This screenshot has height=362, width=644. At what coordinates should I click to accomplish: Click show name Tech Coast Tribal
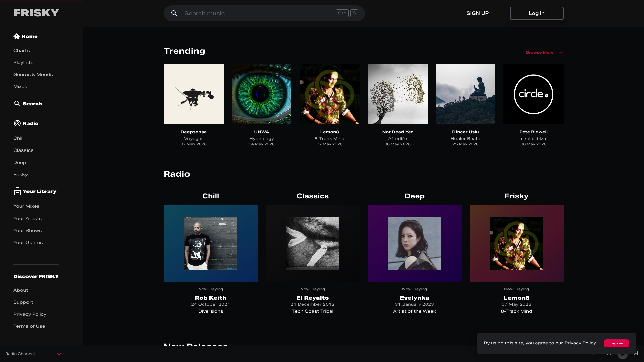pos(313,311)
